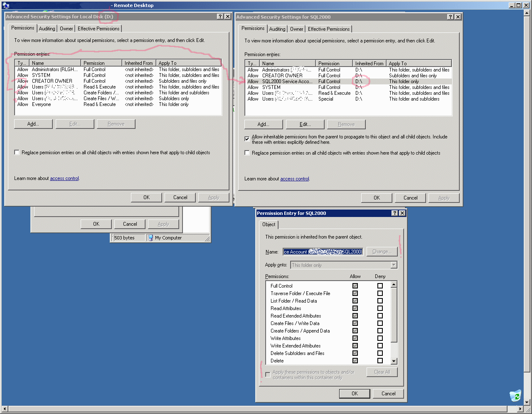Select Object tab in Permission Entry dialog
The height and width of the screenshot is (414, 532).
pyautogui.click(x=269, y=224)
